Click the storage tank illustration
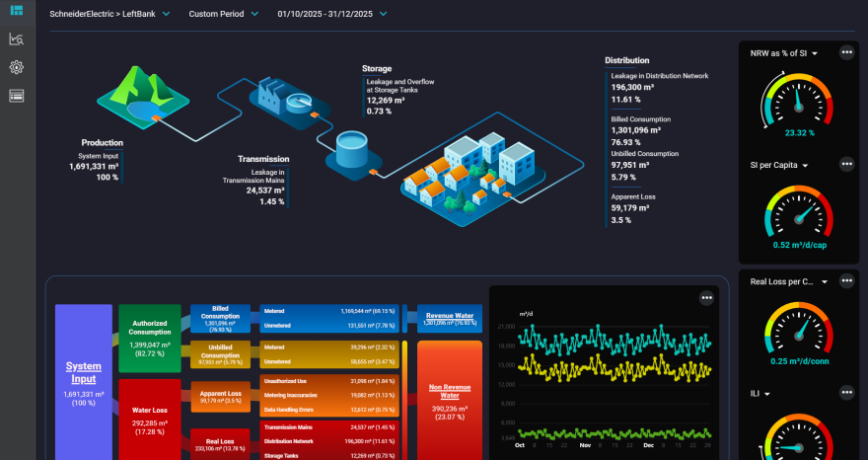This screenshot has width=868, height=460. tap(354, 155)
